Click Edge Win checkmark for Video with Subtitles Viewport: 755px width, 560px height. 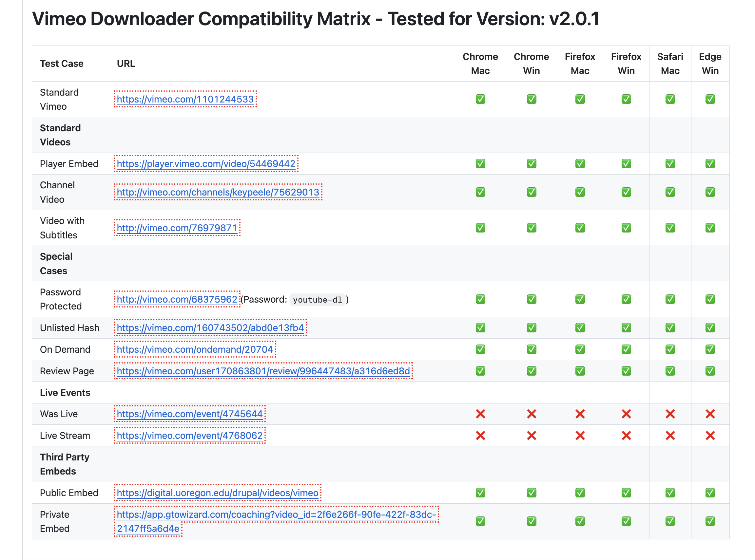coord(710,228)
